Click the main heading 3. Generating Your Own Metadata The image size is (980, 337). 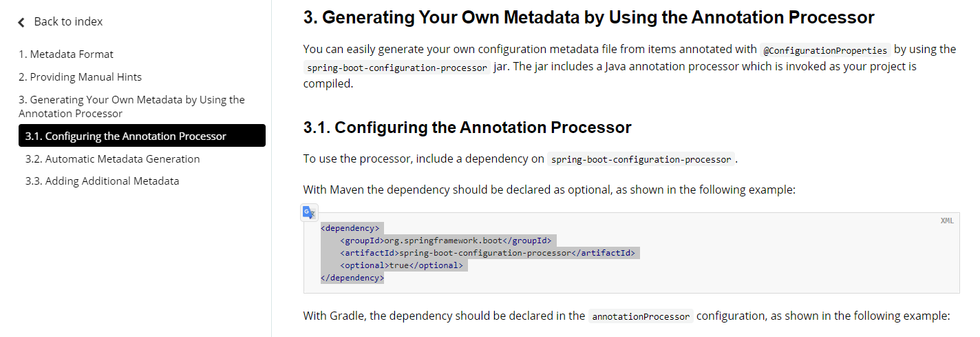[x=588, y=17]
